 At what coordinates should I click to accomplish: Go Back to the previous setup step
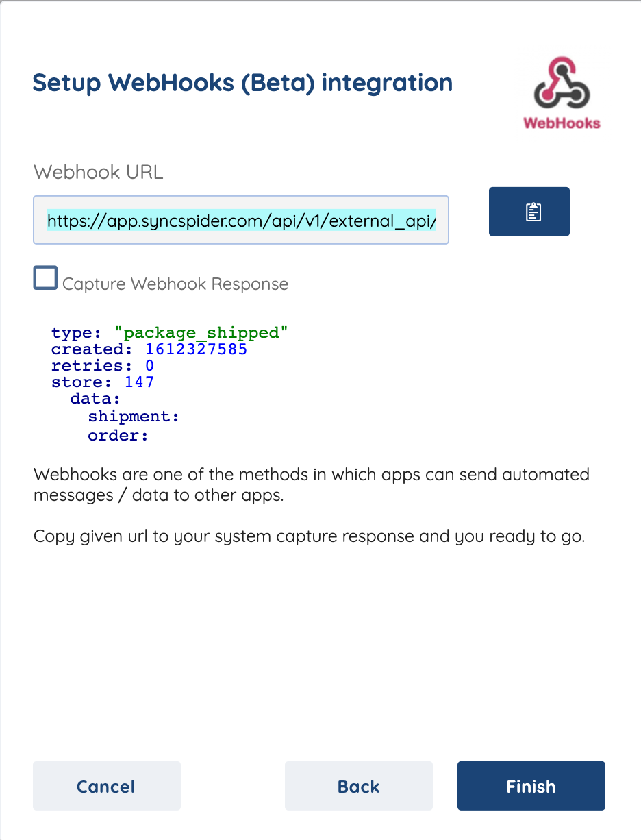359,786
